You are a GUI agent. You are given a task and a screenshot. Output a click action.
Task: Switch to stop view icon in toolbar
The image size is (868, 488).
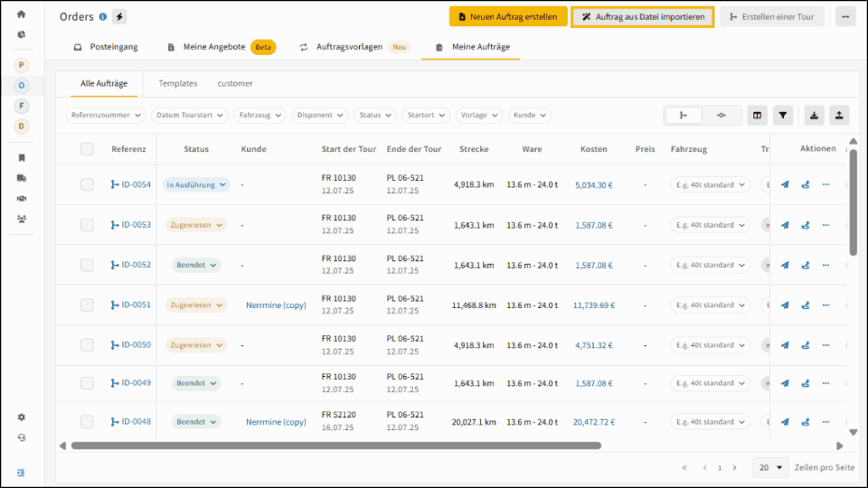coord(722,115)
